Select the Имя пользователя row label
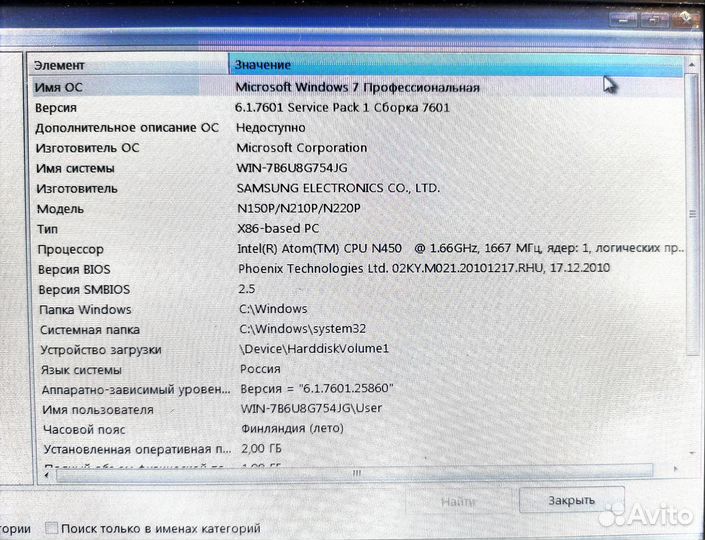 pyautogui.click(x=98, y=410)
